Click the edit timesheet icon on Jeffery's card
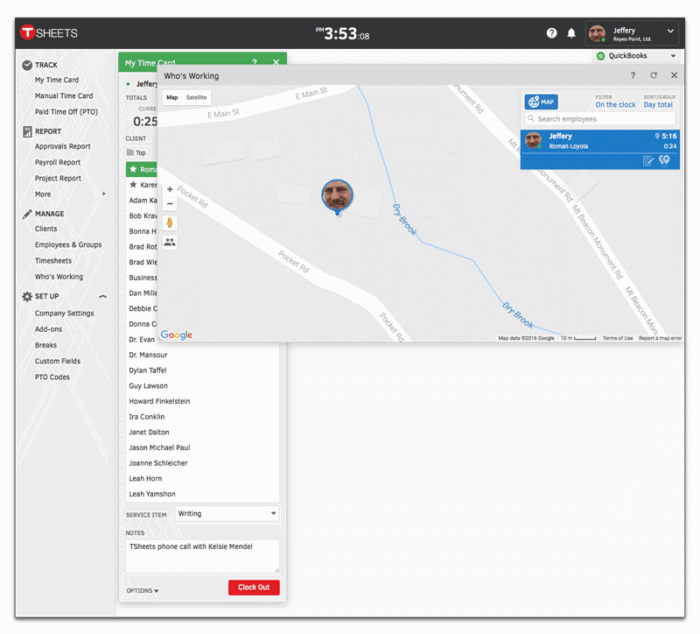This screenshot has width=700, height=634. pyautogui.click(x=648, y=161)
